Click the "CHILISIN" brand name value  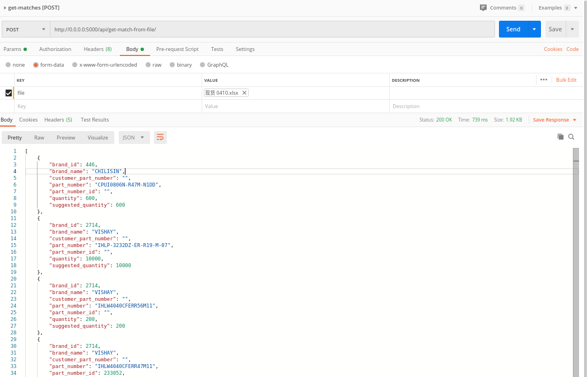(x=106, y=171)
